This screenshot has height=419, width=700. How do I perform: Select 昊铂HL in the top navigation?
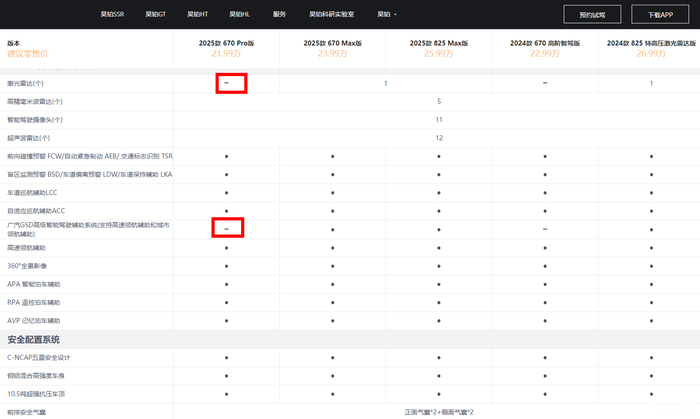[239, 15]
